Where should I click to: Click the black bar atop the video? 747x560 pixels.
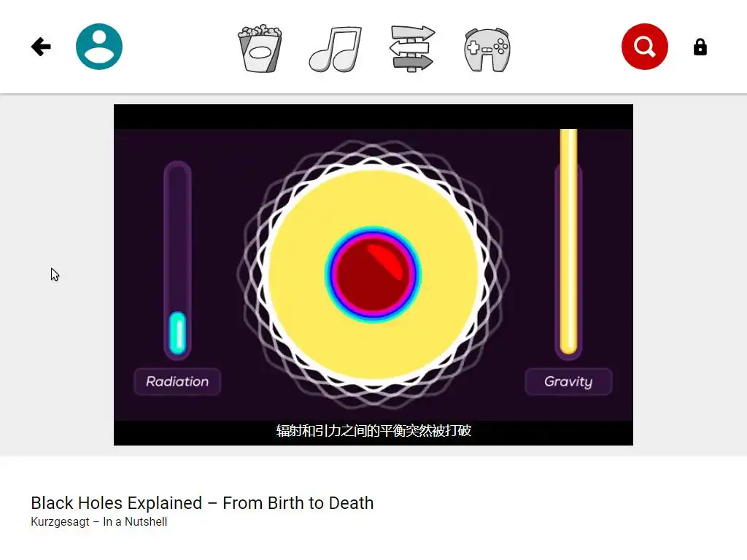(373, 117)
